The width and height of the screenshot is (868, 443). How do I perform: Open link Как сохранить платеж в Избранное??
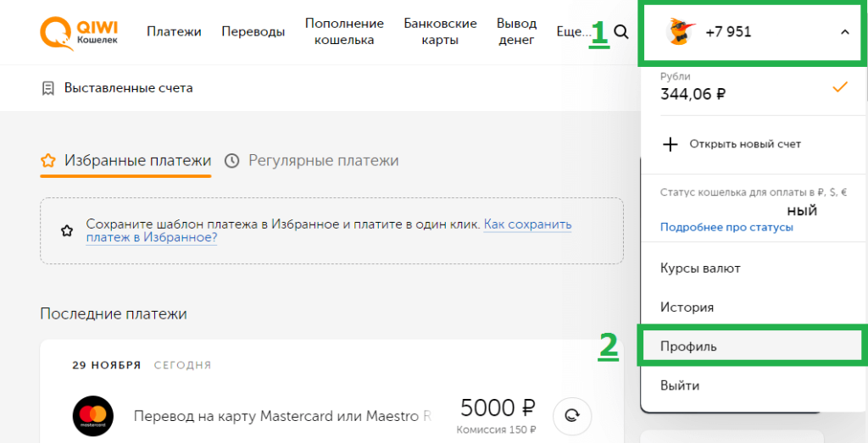point(328,231)
